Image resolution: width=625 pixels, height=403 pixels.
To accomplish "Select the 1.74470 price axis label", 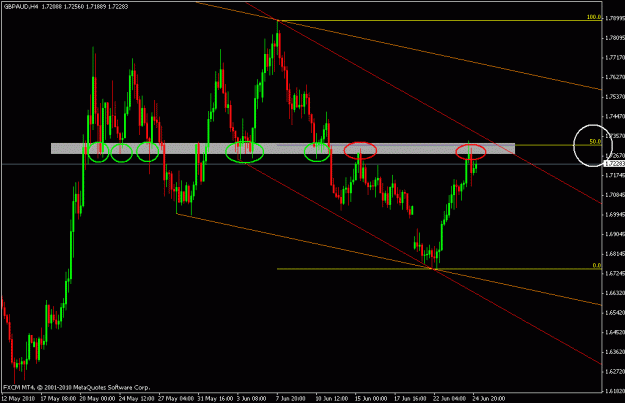I will (615, 116).
